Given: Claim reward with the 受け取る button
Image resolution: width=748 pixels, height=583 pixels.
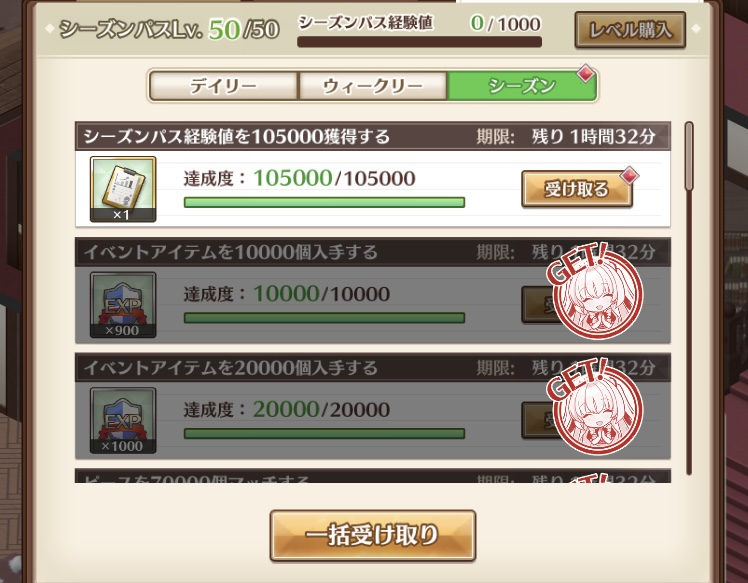Looking at the screenshot, I should tap(577, 189).
